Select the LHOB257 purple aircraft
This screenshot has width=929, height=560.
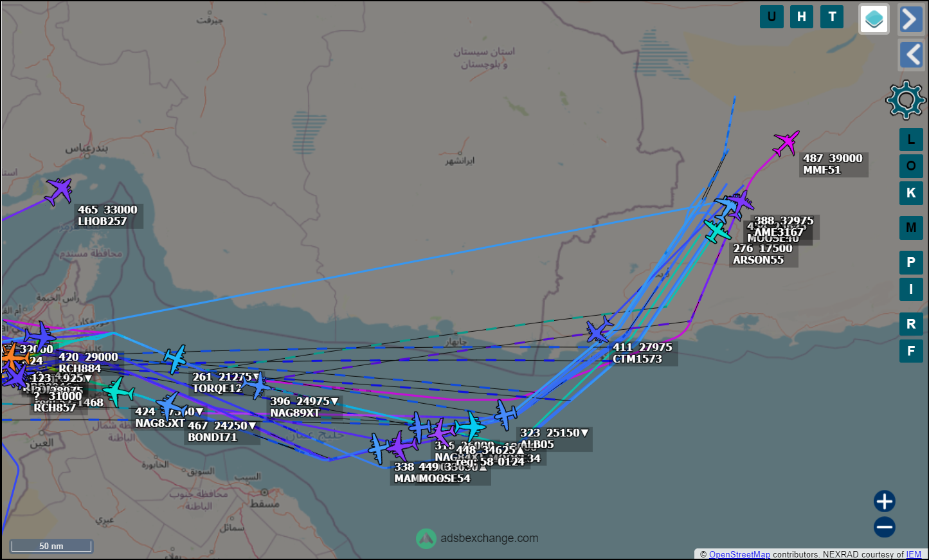(59, 191)
